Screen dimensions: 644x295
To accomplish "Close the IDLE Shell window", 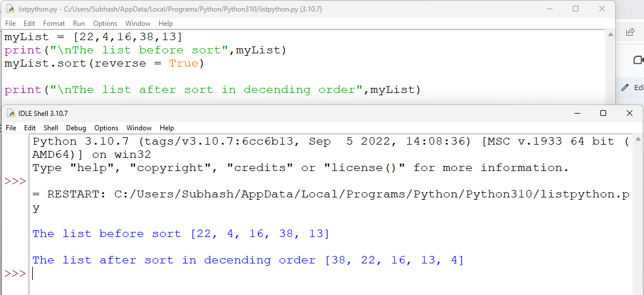I will click(629, 113).
